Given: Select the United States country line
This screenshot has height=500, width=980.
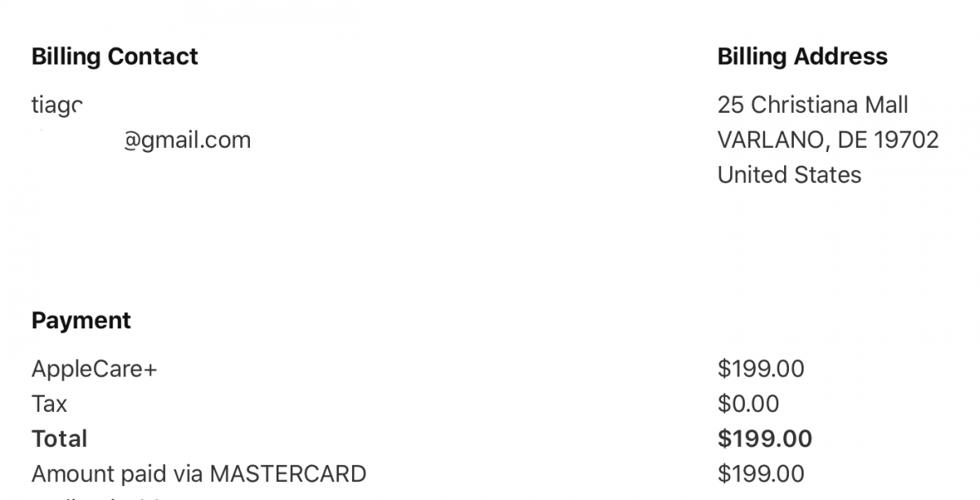Looking at the screenshot, I should coord(789,175).
